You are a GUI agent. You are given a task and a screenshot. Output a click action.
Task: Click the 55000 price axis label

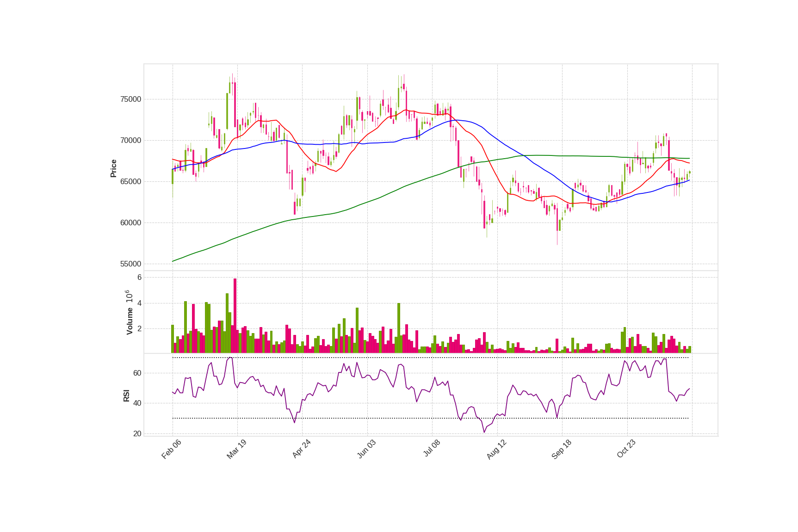tap(130, 264)
